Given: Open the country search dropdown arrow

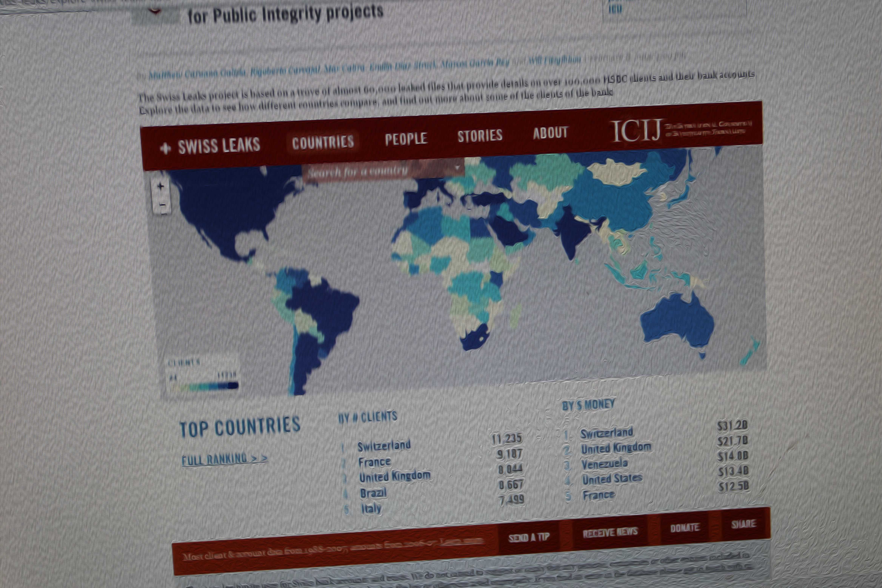Looking at the screenshot, I should click(x=457, y=166).
